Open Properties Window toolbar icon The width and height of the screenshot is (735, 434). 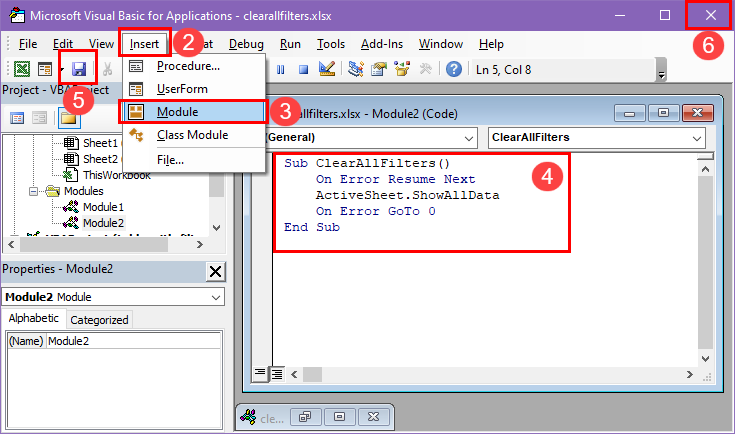[379, 69]
